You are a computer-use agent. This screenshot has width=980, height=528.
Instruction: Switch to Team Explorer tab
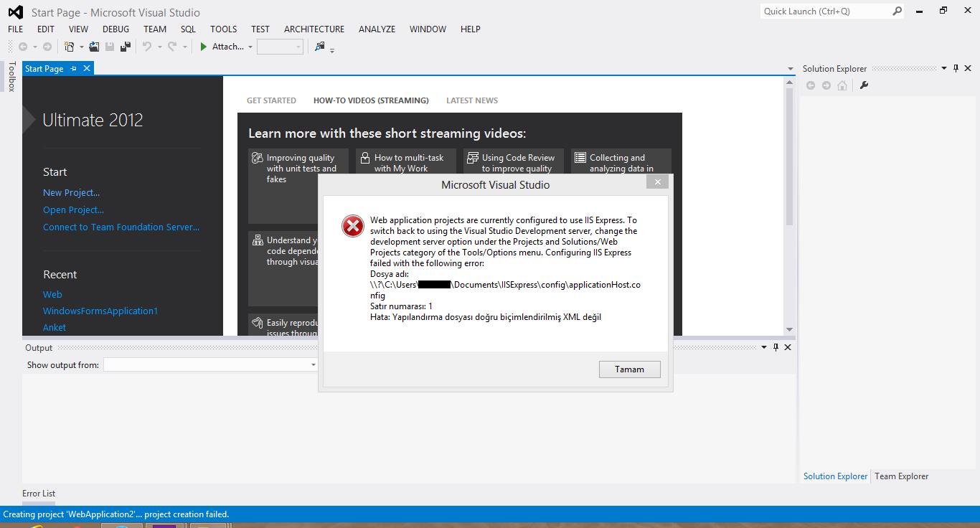click(x=901, y=476)
